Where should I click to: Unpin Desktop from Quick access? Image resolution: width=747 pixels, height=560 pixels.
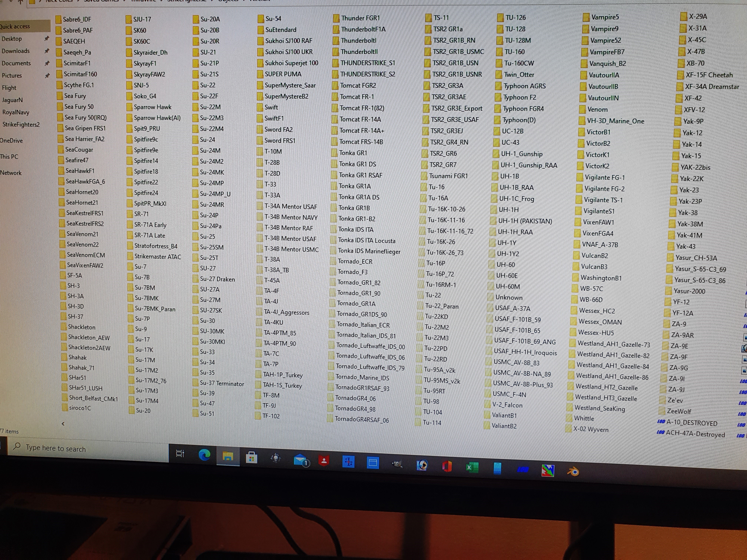47,39
